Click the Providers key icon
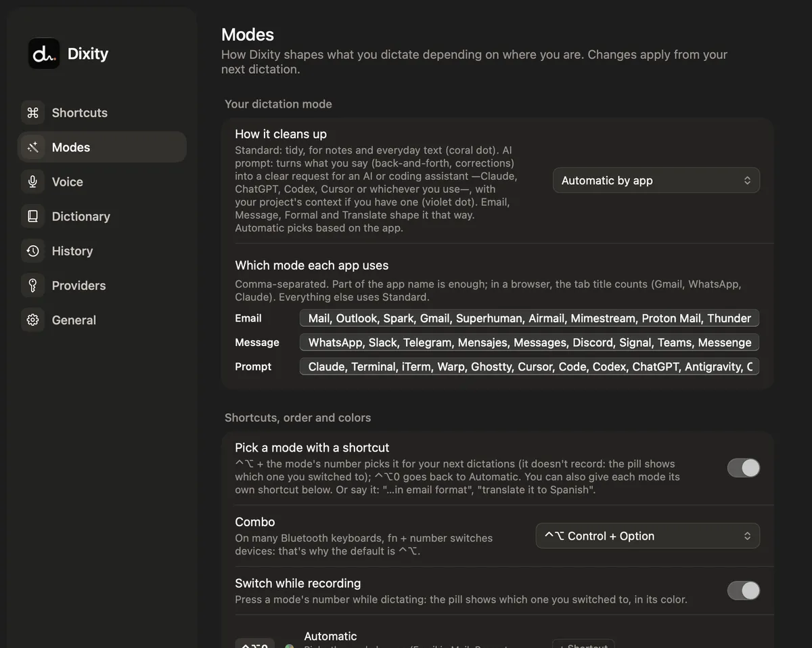This screenshot has height=648, width=812. (x=32, y=285)
